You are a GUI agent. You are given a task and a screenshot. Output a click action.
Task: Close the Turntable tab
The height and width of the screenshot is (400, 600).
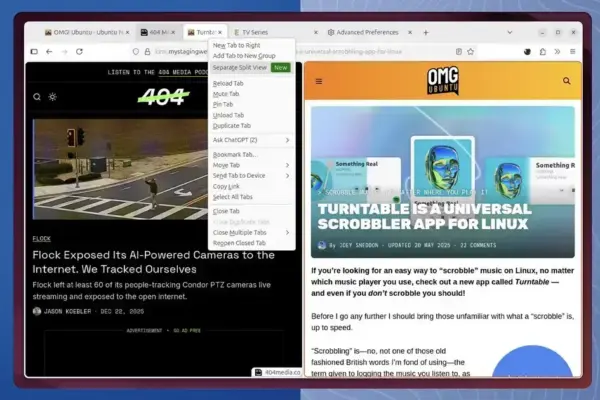tap(220, 33)
